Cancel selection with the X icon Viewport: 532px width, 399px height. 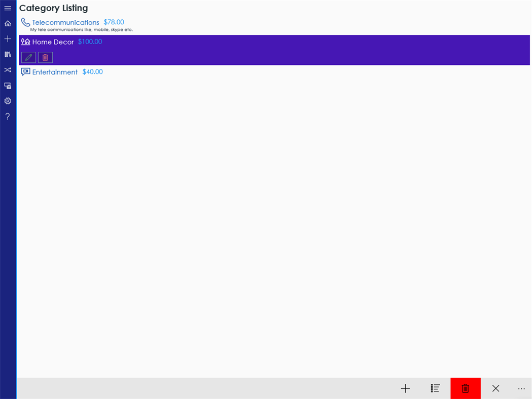click(495, 388)
